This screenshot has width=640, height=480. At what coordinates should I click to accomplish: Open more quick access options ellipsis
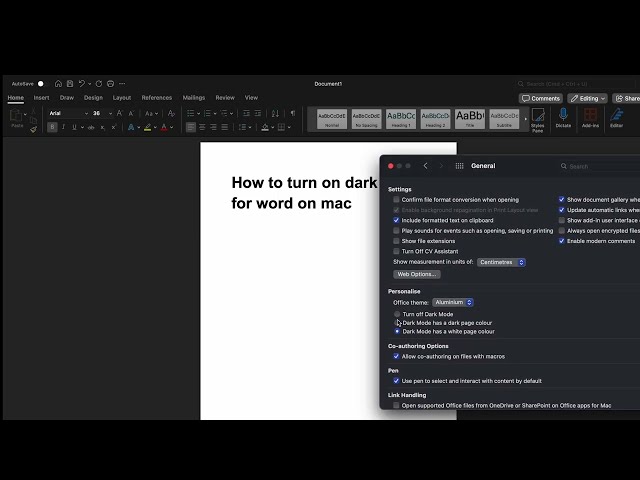tap(122, 84)
